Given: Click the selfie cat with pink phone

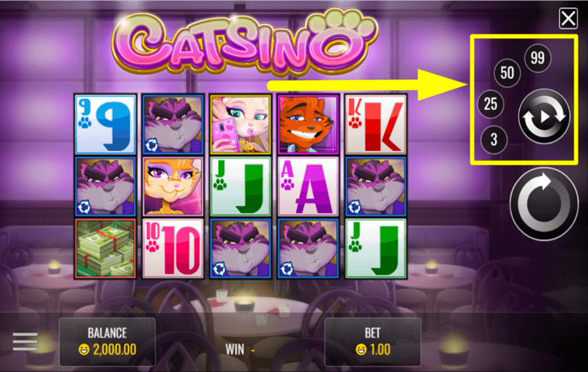Looking at the screenshot, I should 240,124.
